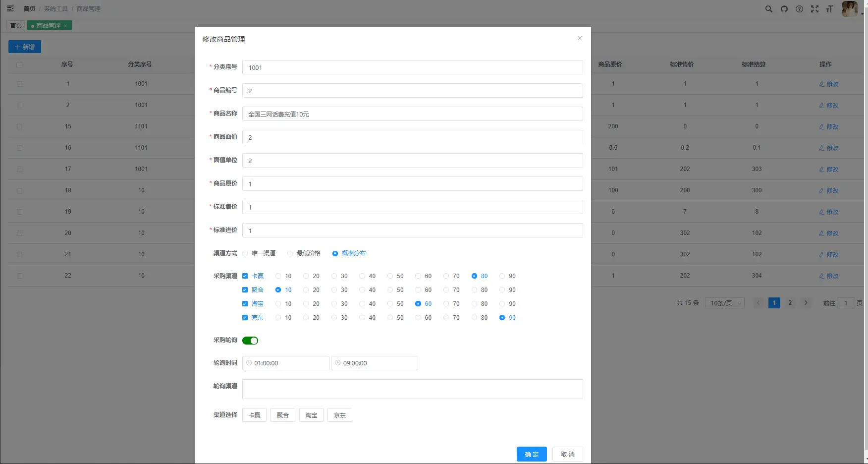Click the 前往 page number input

pyautogui.click(x=846, y=303)
